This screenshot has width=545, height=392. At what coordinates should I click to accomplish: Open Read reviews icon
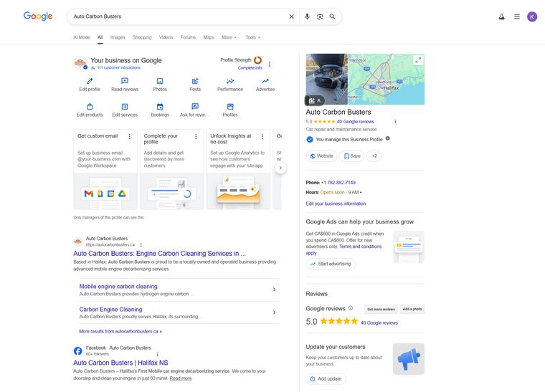tap(125, 81)
